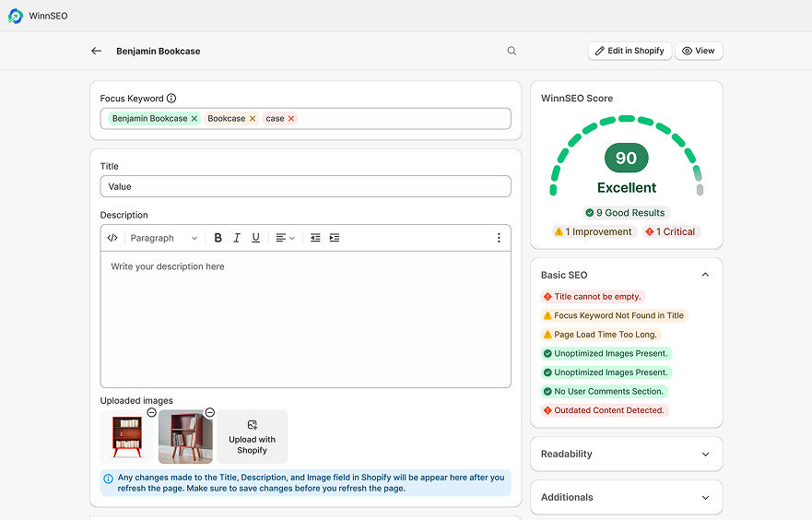
Task: Click the Focus Keyword info icon
Action: tap(171, 98)
